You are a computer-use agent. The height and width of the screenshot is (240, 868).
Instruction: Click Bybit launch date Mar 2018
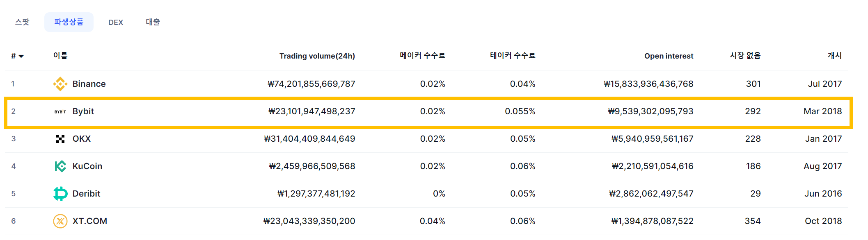click(x=823, y=111)
